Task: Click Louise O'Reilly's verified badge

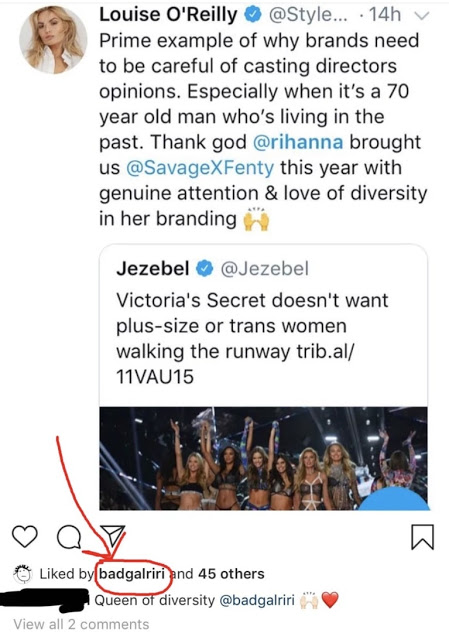Action: [253, 15]
